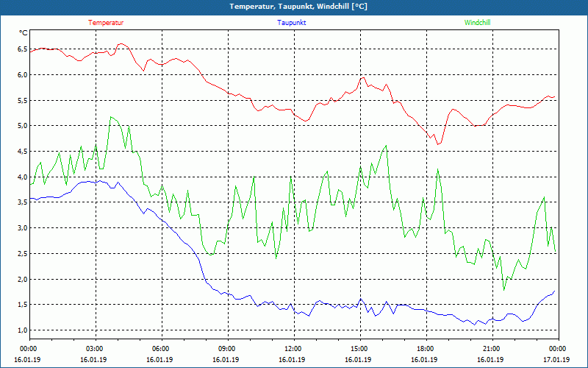Image resolution: width=588 pixels, height=368 pixels.
Task: Click the 5,5 y-axis value
Action: (23, 100)
